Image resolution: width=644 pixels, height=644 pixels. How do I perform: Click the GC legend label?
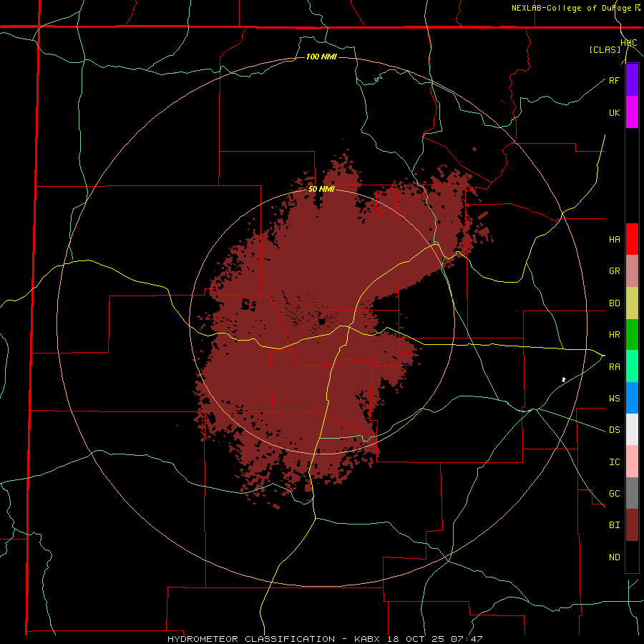tap(614, 494)
